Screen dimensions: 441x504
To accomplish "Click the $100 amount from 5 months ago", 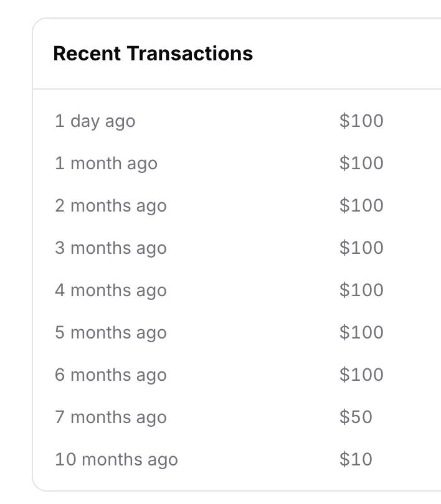I will coord(361,332).
